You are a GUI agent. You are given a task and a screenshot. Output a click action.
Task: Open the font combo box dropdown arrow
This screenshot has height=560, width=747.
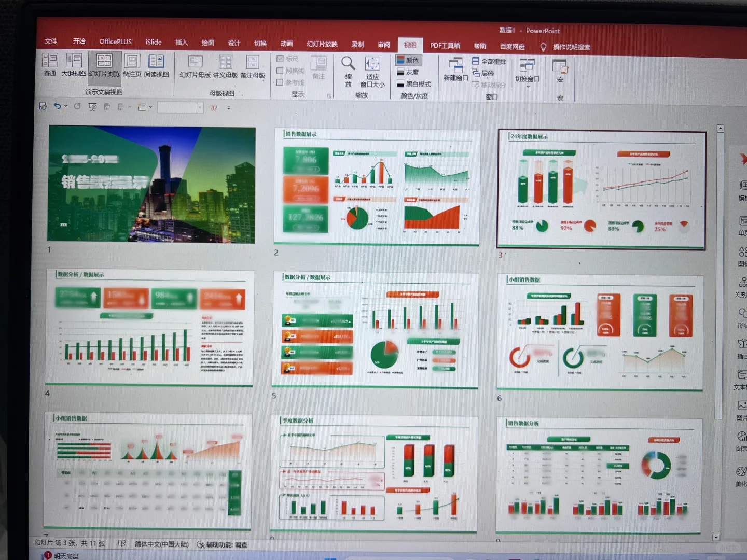[x=200, y=107]
